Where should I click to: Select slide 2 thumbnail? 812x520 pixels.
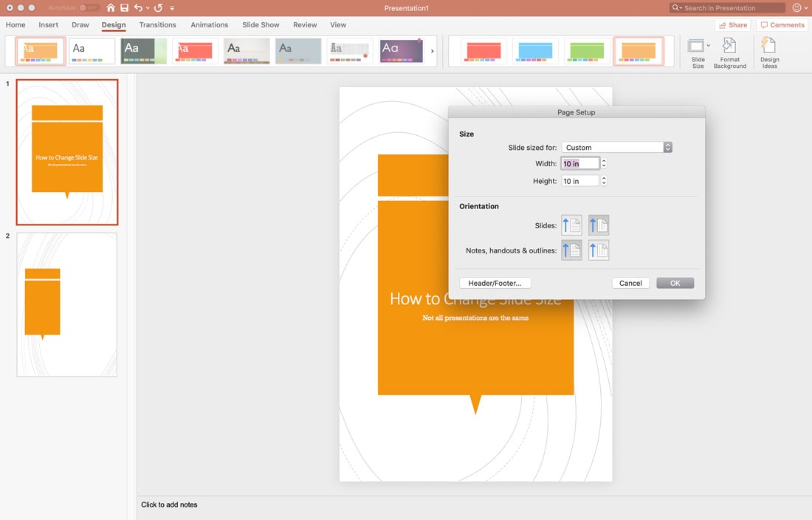coord(67,304)
